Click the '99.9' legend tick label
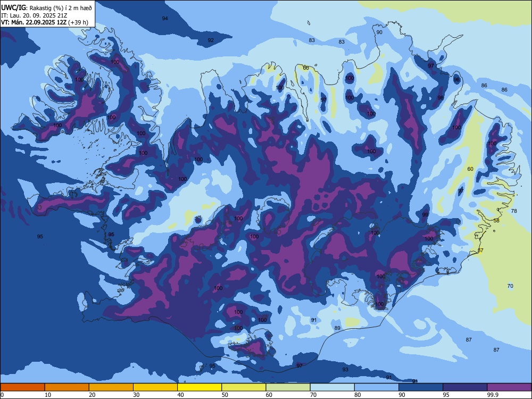Screen dimensions: 532x399 [x=493, y=395]
